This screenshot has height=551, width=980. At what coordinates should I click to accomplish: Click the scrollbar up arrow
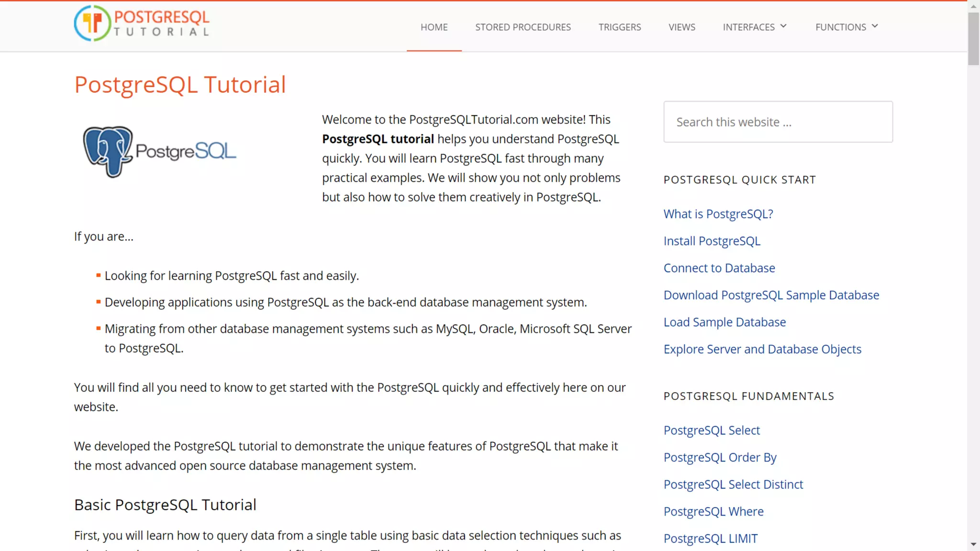pyautogui.click(x=973, y=6)
